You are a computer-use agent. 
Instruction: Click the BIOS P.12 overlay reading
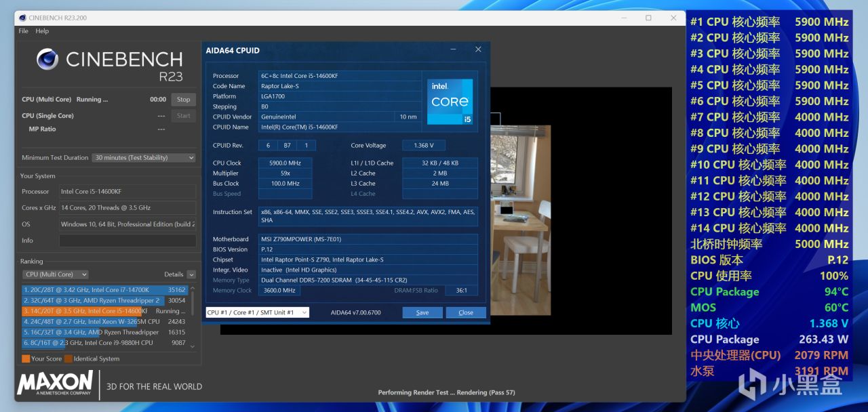[770, 260]
